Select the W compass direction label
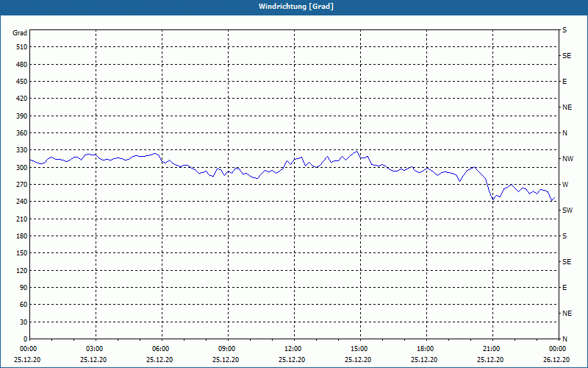Image resolution: width=588 pixels, height=368 pixels. pos(565,185)
